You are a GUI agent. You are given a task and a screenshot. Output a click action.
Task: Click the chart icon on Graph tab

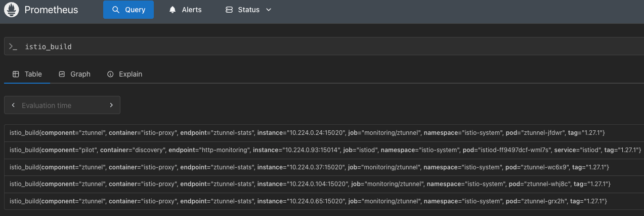[62, 74]
